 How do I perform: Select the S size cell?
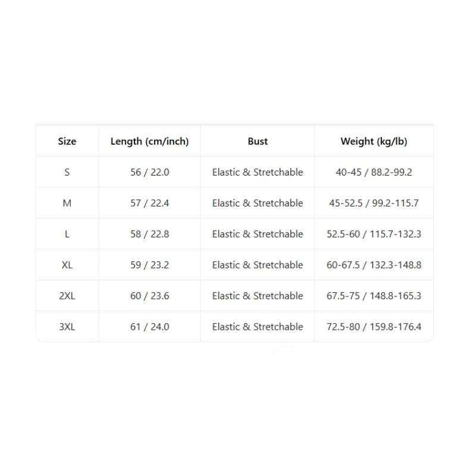pos(67,172)
